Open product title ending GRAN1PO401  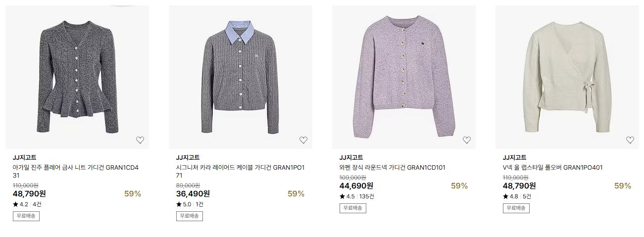click(x=552, y=167)
